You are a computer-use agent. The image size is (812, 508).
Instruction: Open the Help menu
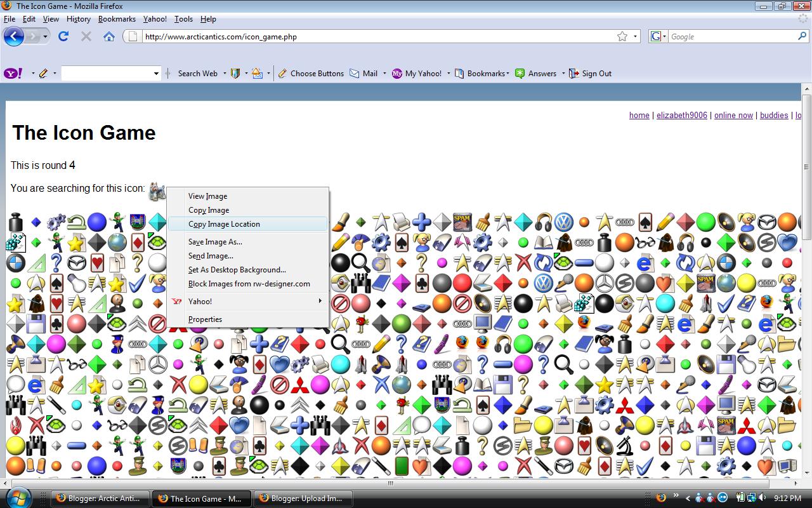208,19
